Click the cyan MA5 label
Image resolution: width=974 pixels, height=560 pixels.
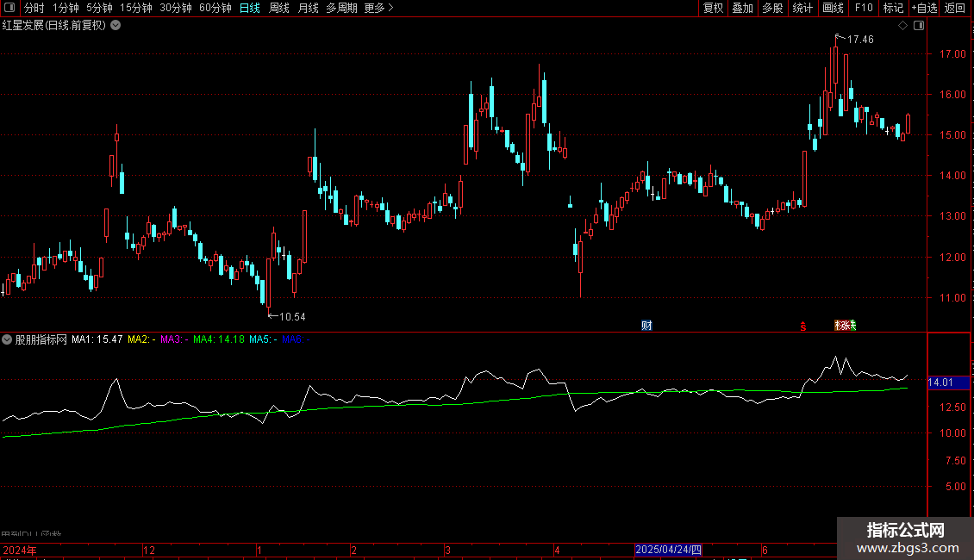264,339
